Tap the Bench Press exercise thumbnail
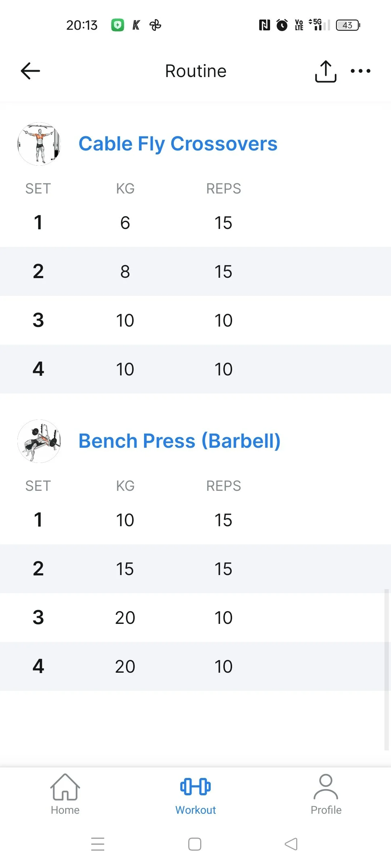 [39, 441]
